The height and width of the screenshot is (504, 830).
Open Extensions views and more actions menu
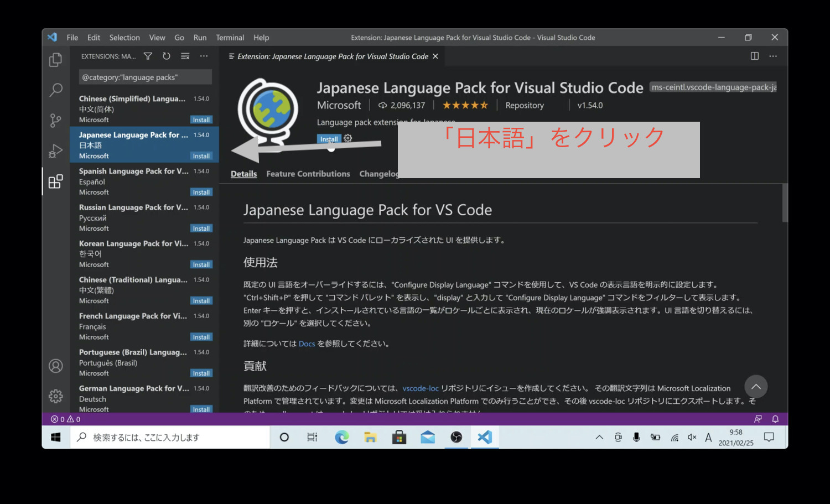tap(204, 56)
